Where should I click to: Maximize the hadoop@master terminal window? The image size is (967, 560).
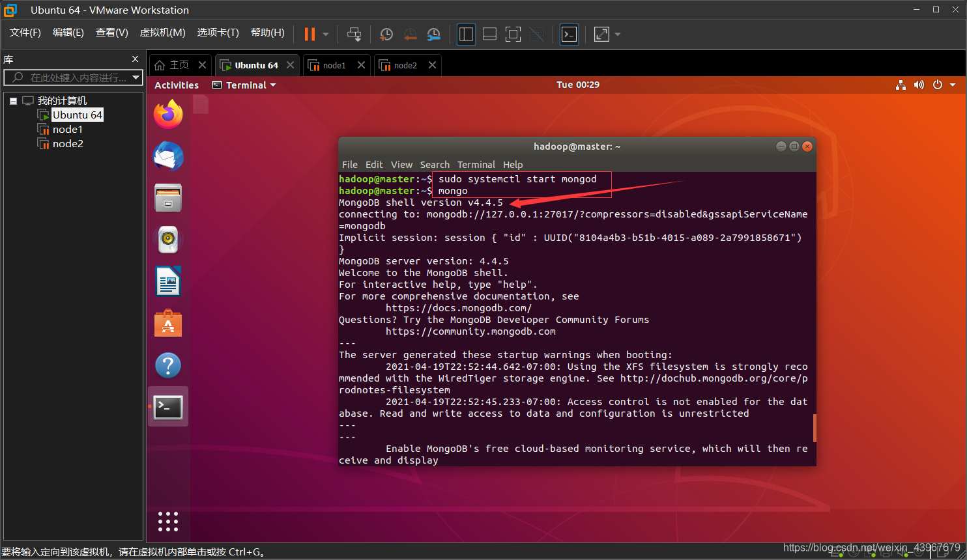pos(794,147)
